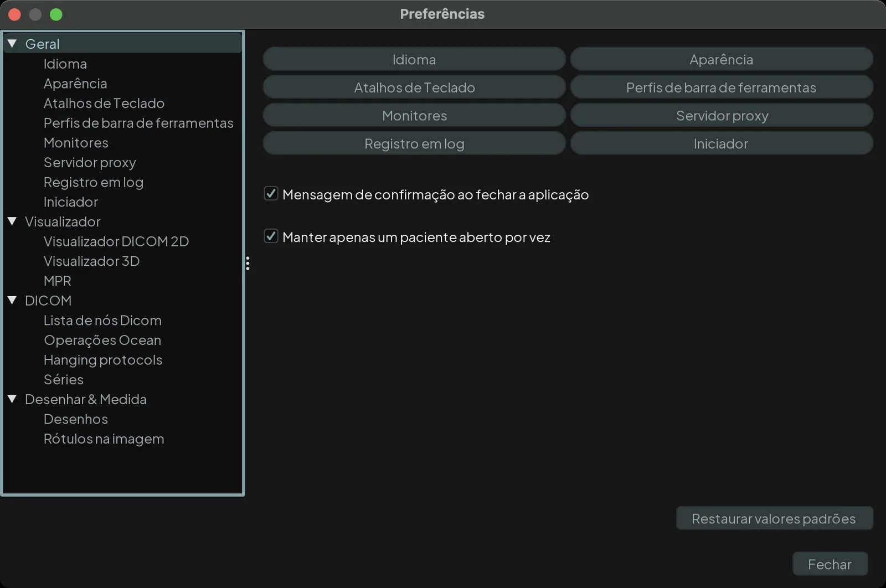Select Desenhar & Medida category label
The image size is (886, 588).
(x=86, y=399)
